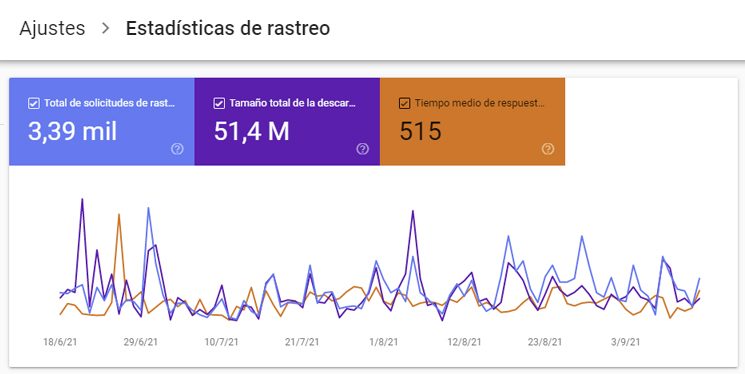Select the 51,4 M value
The width and height of the screenshot is (745, 374).
(251, 131)
